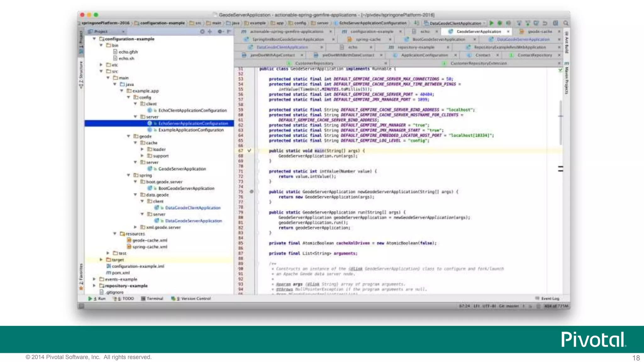
Task: Open the Maven Projects side panel
Action: point(566,79)
